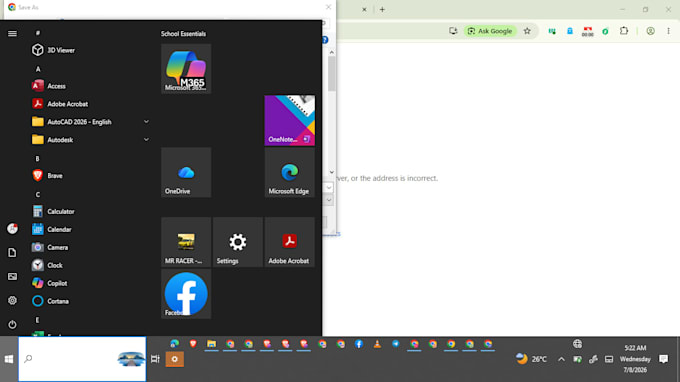The width and height of the screenshot is (680, 382).
Task: Click the red 00:00 timer extension icon
Action: (x=588, y=31)
